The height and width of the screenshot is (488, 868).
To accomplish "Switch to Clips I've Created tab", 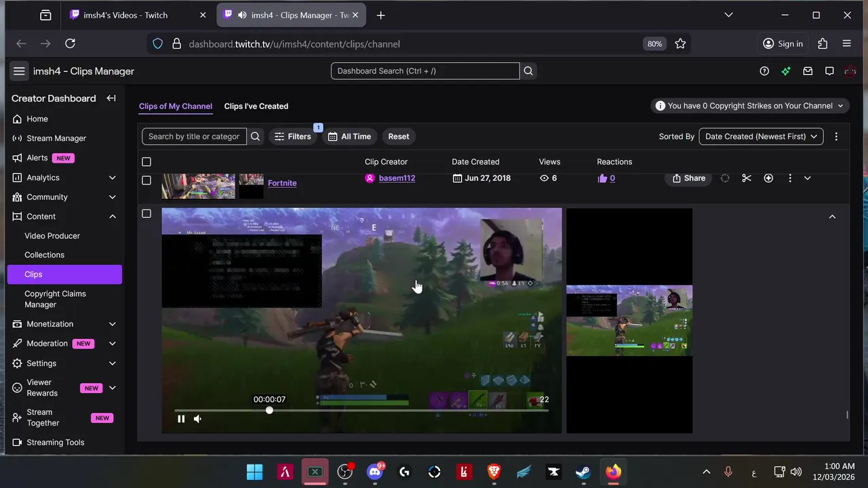I will (256, 106).
